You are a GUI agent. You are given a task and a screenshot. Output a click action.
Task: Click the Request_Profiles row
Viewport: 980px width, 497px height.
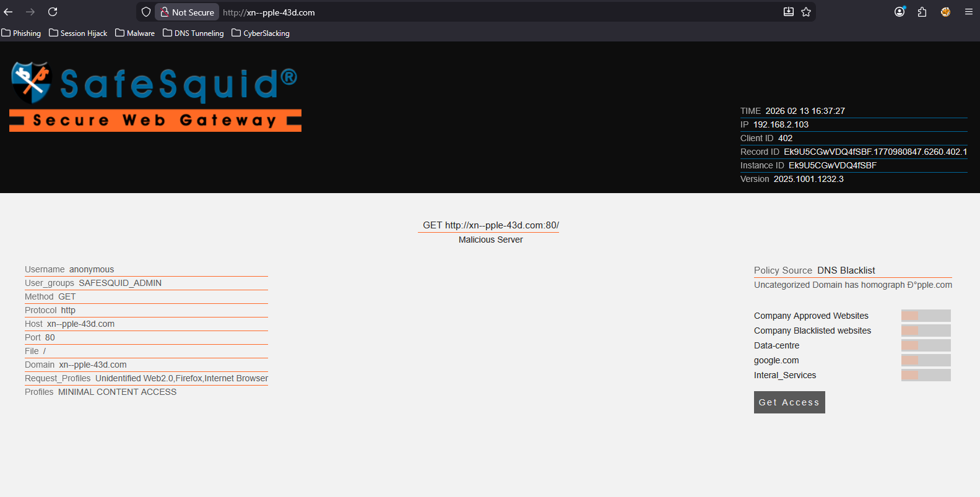click(x=146, y=378)
